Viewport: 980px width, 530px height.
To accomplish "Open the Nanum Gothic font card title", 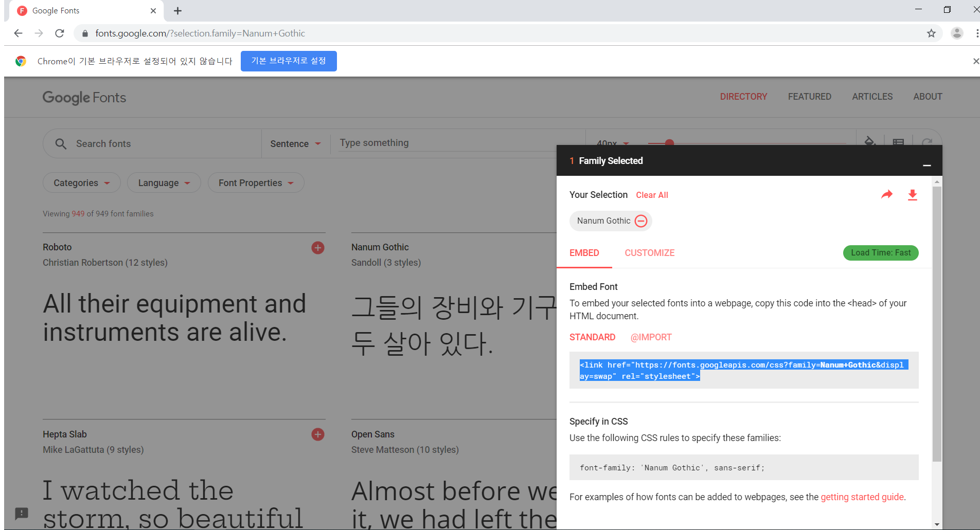I will pyautogui.click(x=380, y=247).
